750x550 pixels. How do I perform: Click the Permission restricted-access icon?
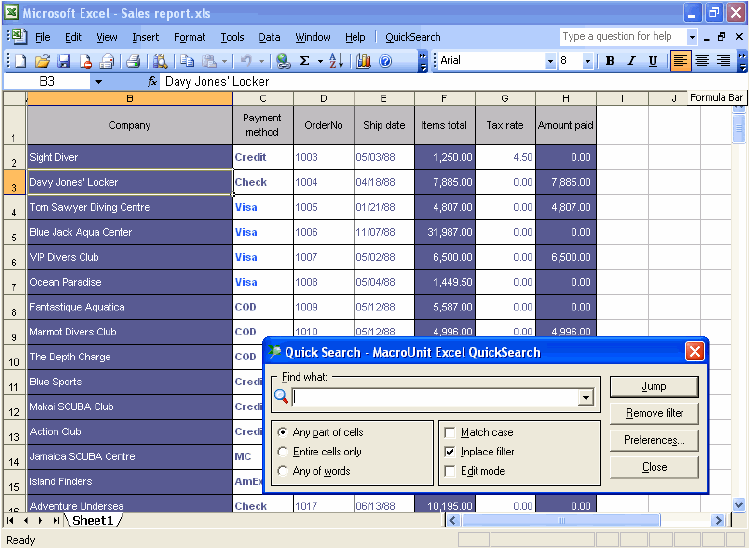point(86,61)
